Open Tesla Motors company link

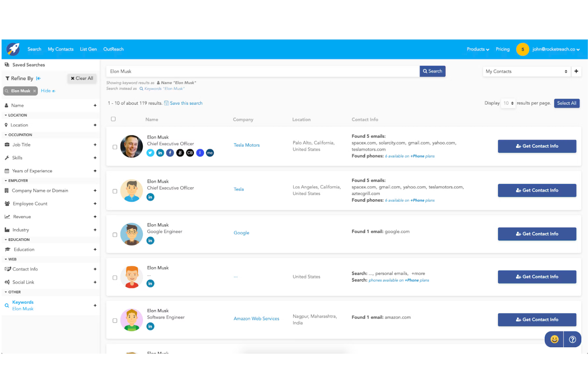[x=247, y=145]
